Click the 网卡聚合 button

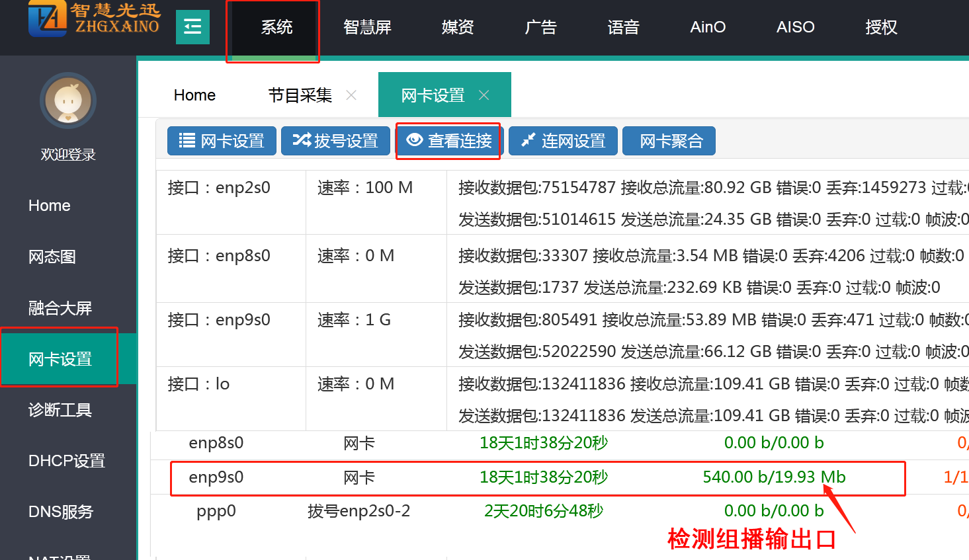click(669, 141)
